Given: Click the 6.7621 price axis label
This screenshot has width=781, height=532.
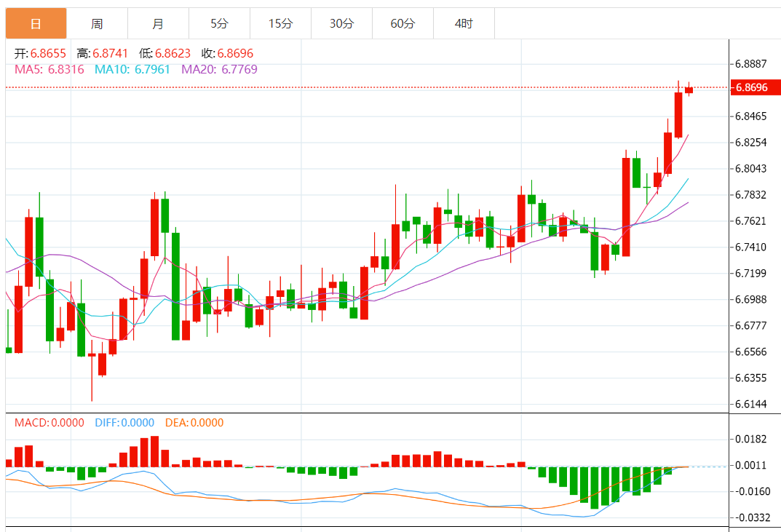Looking at the screenshot, I should click(x=751, y=221).
